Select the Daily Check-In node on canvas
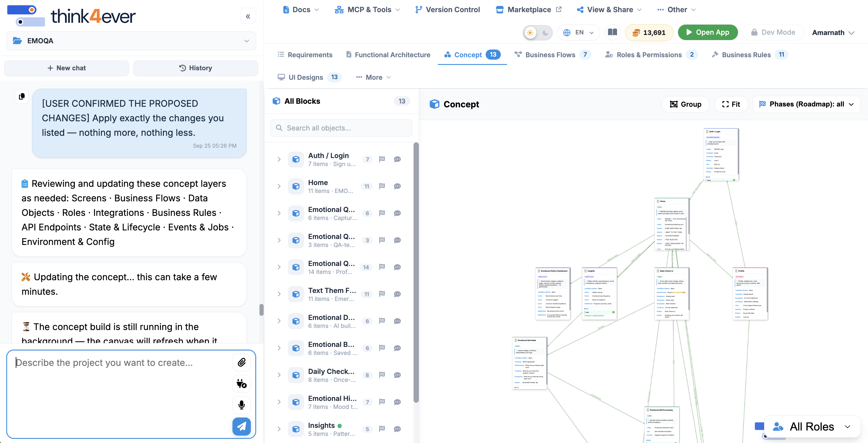868x443 pixels. tap(672, 294)
